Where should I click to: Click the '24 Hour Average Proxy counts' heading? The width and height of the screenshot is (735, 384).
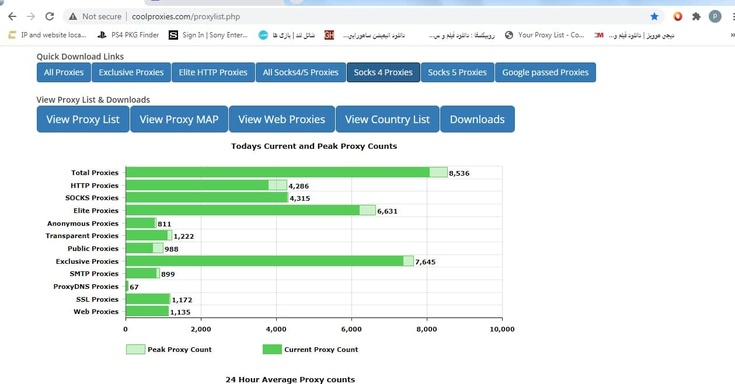point(290,379)
